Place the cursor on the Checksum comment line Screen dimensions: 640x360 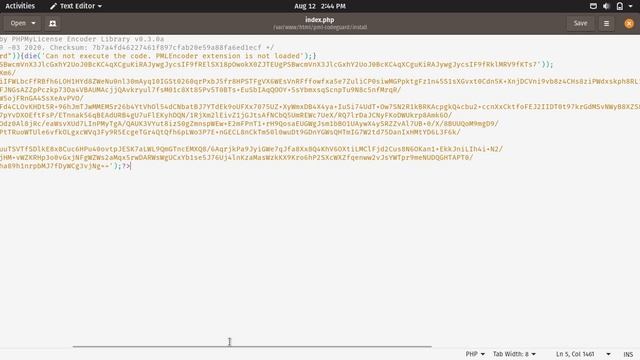tap(137, 47)
